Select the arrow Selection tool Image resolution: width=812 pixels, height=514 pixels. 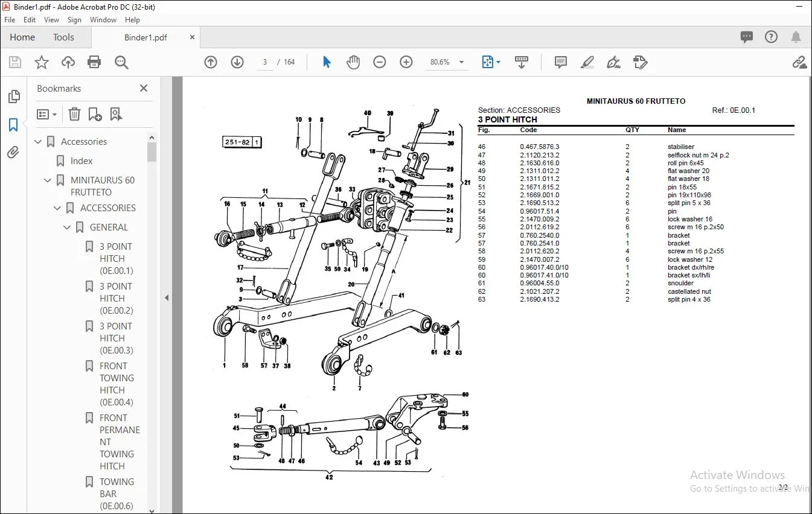point(327,62)
